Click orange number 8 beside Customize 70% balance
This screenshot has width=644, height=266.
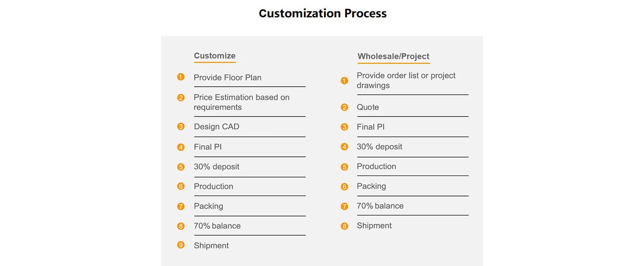pos(181,226)
